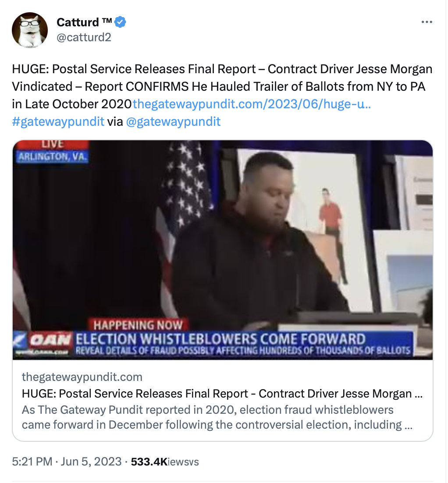Image resolution: width=448 pixels, height=483 pixels.
Task: Click the HAPPENING NOW banner in the thumbnail
Action: click(x=138, y=325)
